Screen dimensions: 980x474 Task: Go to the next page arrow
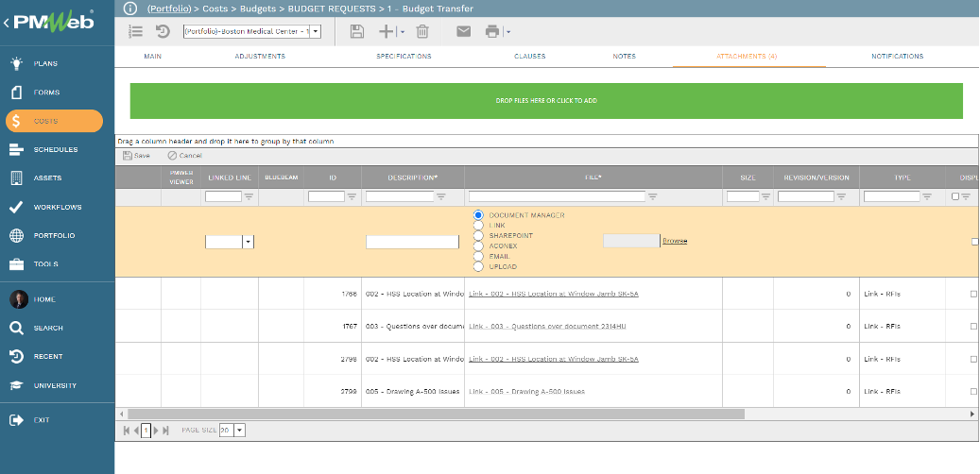click(x=156, y=431)
